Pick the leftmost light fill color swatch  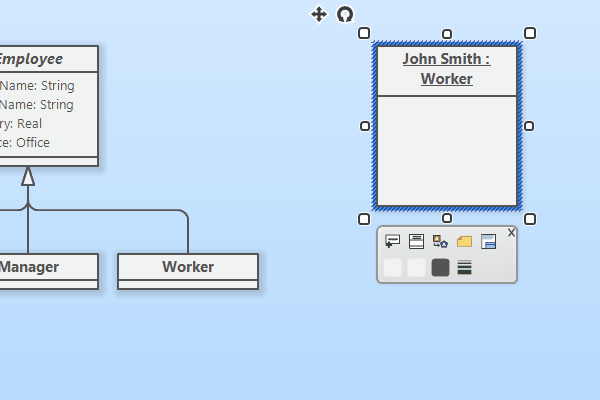(392, 267)
